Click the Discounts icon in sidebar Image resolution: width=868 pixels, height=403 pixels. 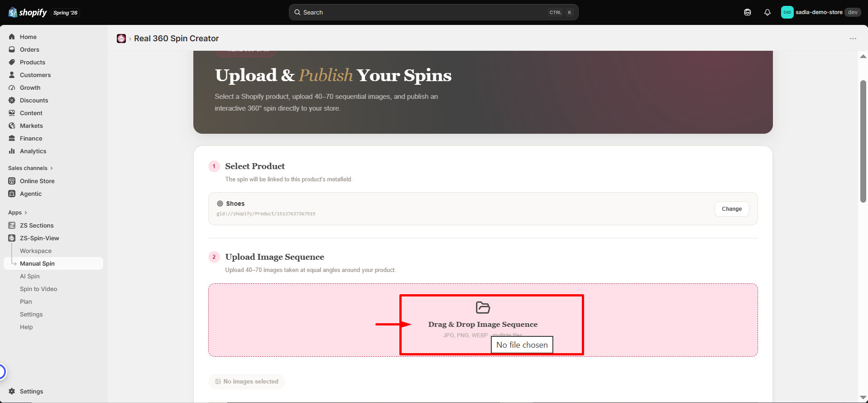12,100
